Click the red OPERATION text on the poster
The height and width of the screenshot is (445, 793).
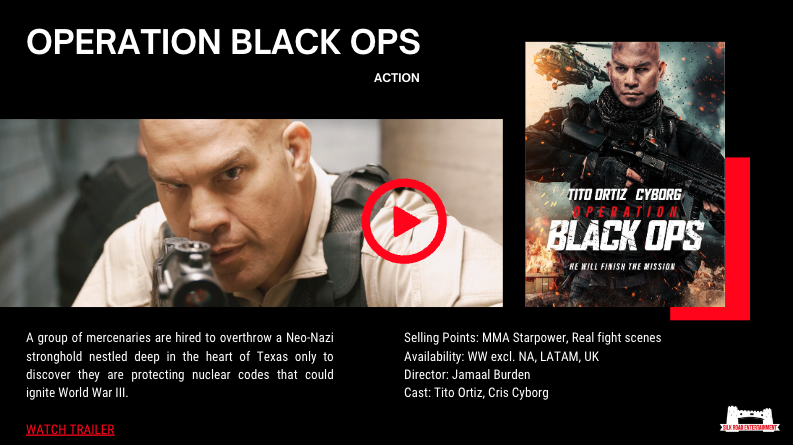tap(626, 211)
